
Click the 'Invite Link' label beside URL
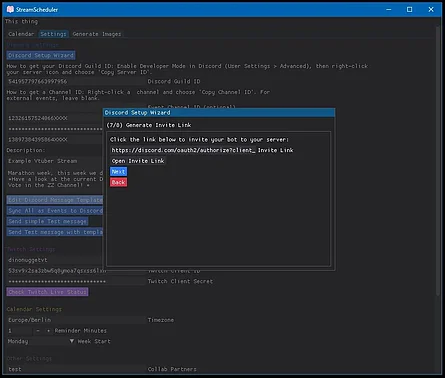pyautogui.click(x=276, y=150)
